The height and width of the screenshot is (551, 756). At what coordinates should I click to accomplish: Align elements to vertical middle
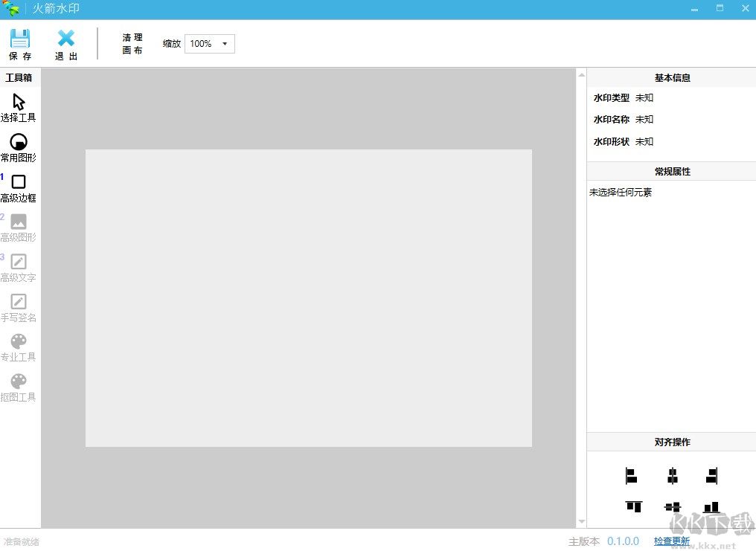click(x=673, y=506)
